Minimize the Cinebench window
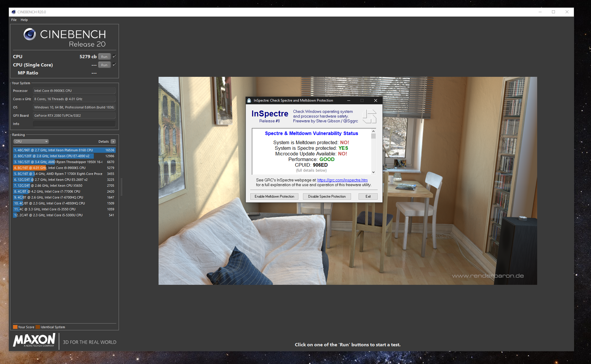Image resolution: width=591 pixels, height=364 pixels. [x=540, y=12]
